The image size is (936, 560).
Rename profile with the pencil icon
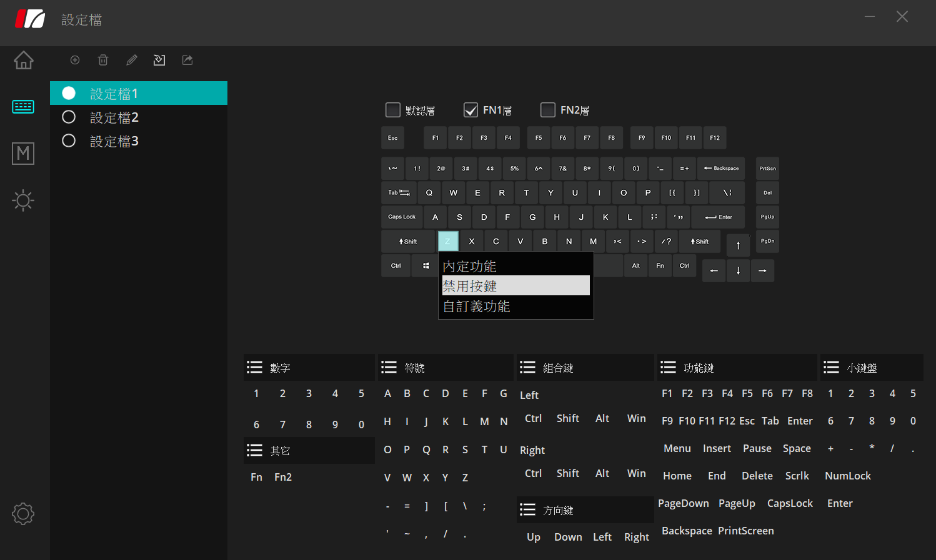(131, 60)
